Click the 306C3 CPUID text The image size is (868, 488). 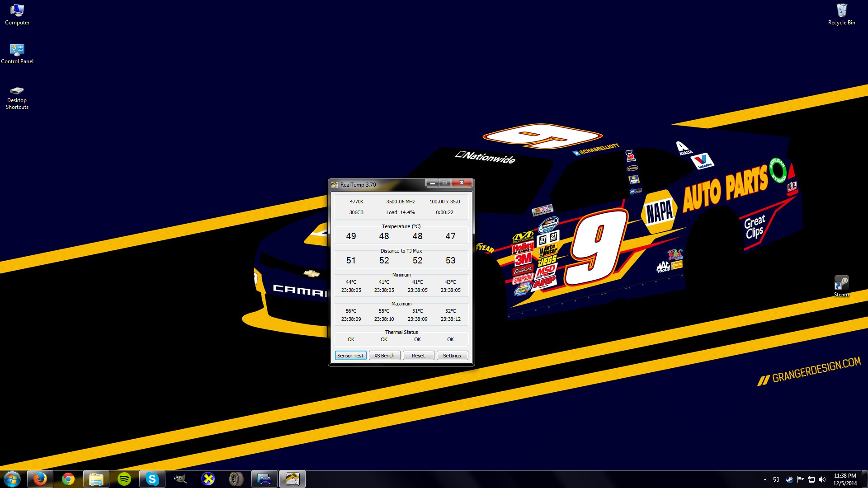pos(356,212)
